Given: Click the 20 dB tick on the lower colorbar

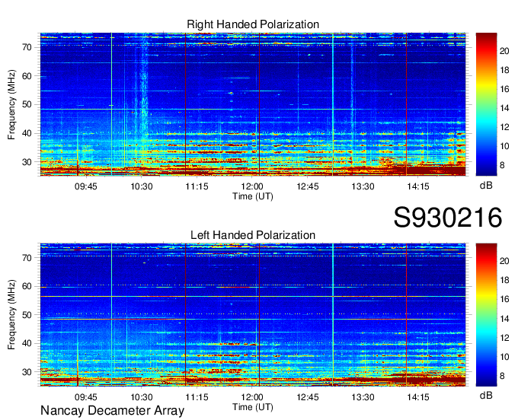Looking at the screenshot, I should 504,261.
